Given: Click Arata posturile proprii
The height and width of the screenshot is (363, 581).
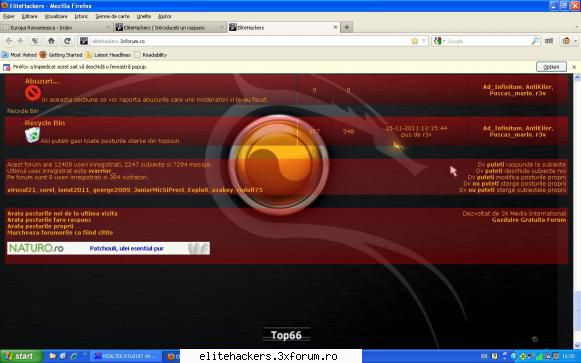Looking at the screenshot, I should click(40, 226).
